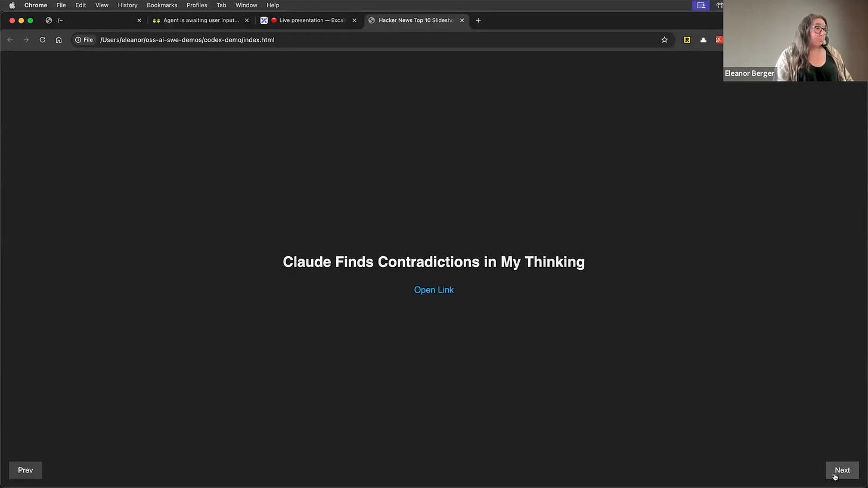Open the Bookmarks menu
Image resolution: width=868 pixels, height=488 pixels.
(x=162, y=5)
